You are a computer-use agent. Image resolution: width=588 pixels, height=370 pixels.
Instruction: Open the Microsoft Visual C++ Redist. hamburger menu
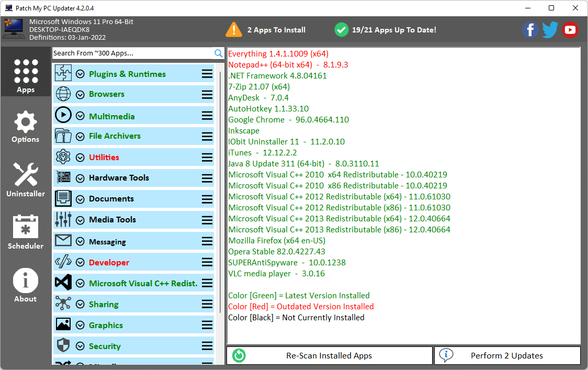(207, 283)
